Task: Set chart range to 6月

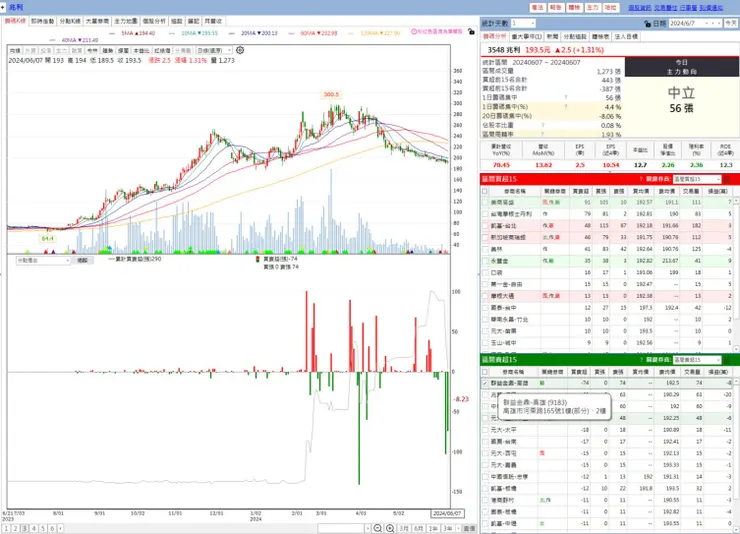Action: click(x=419, y=528)
